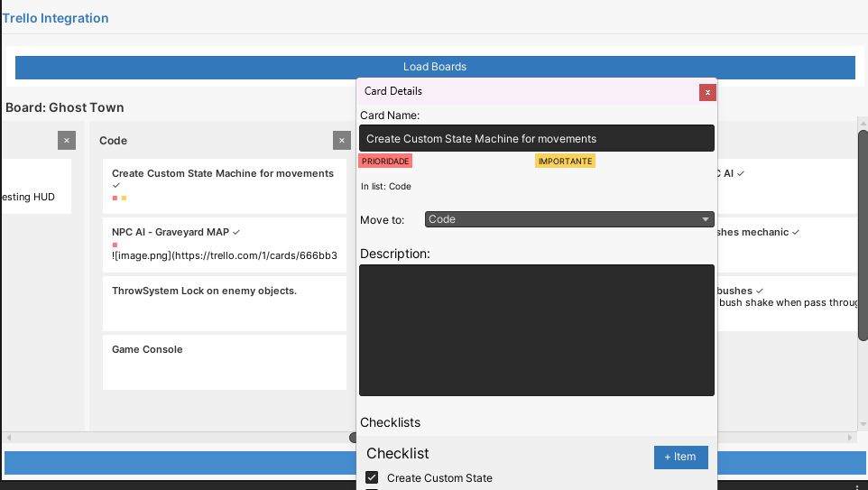Click the Code list header
The image size is (868, 490).
[x=114, y=141]
